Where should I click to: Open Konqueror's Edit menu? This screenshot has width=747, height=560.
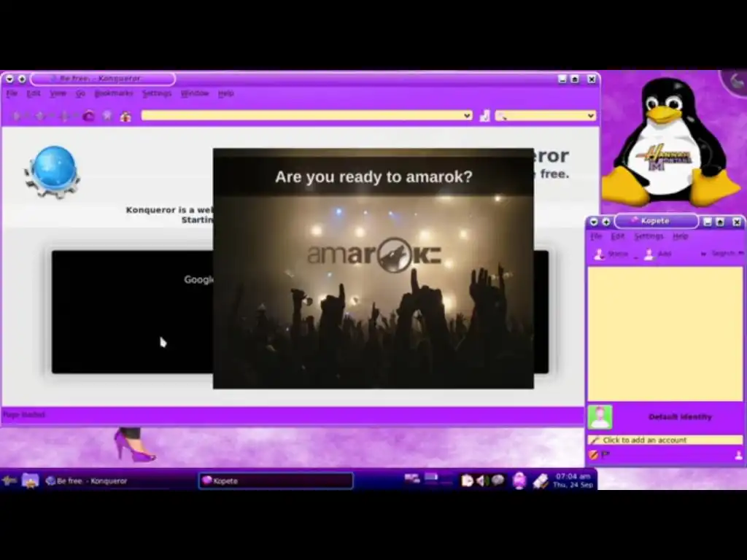(x=34, y=93)
